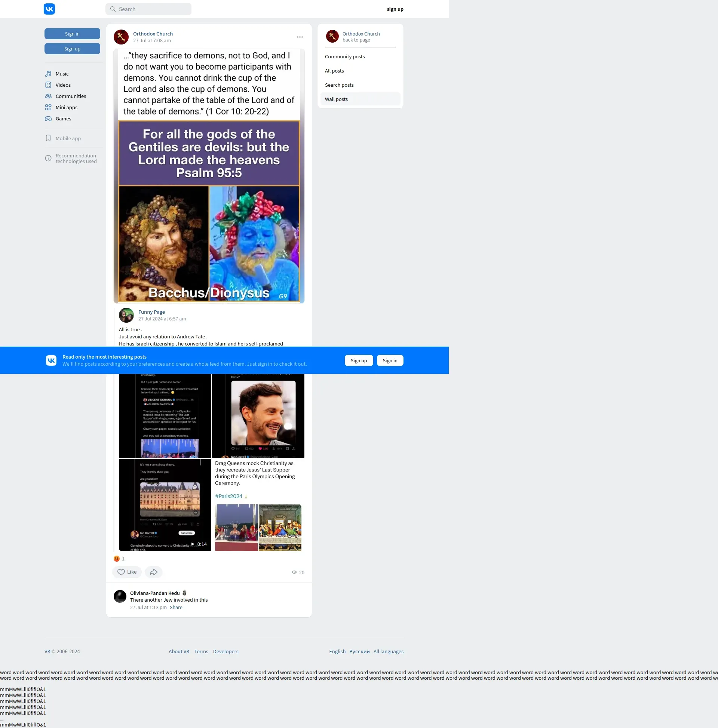Click the Sign in button in the left sidebar
Image resolution: width=718 pixels, height=728 pixels.
[x=72, y=34]
